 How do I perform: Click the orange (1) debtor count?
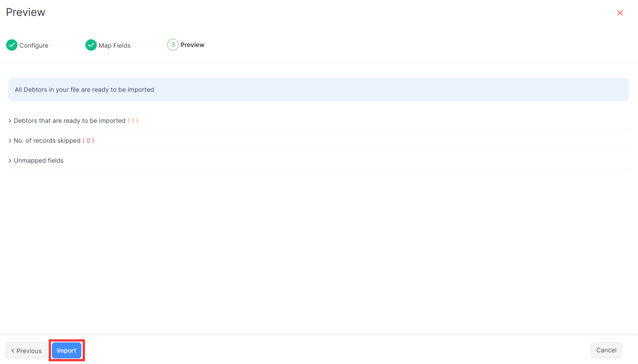tap(133, 121)
